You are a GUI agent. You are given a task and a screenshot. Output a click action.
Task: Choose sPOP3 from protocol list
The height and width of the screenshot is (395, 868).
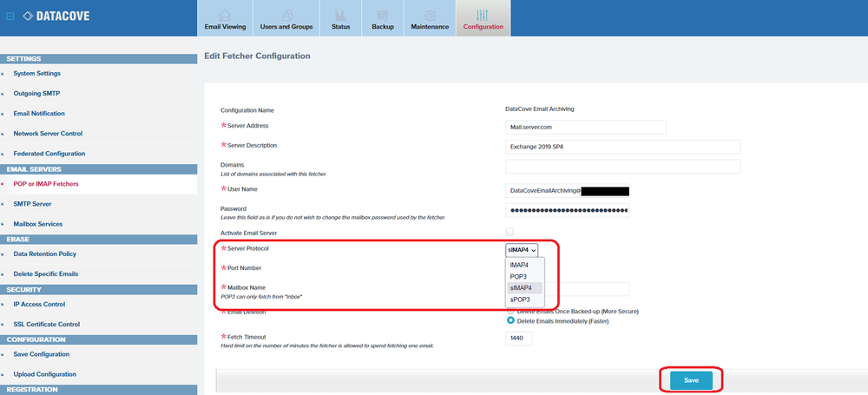pyautogui.click(x=525, y=300)
